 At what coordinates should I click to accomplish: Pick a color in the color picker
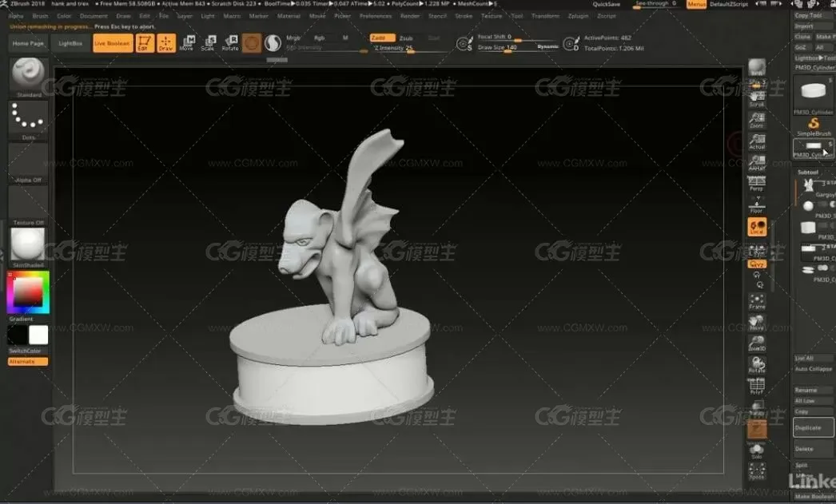[x=28, y=292]
